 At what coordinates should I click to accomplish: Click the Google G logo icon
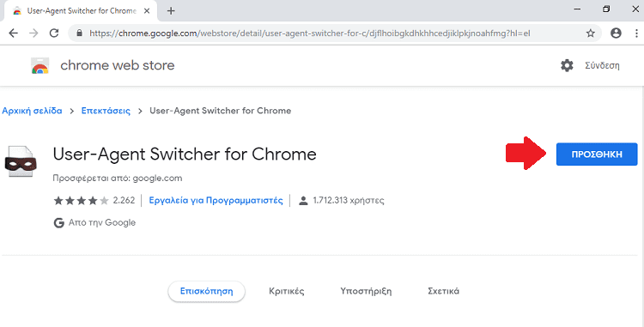pyautogui.click(x=58, y=223)
